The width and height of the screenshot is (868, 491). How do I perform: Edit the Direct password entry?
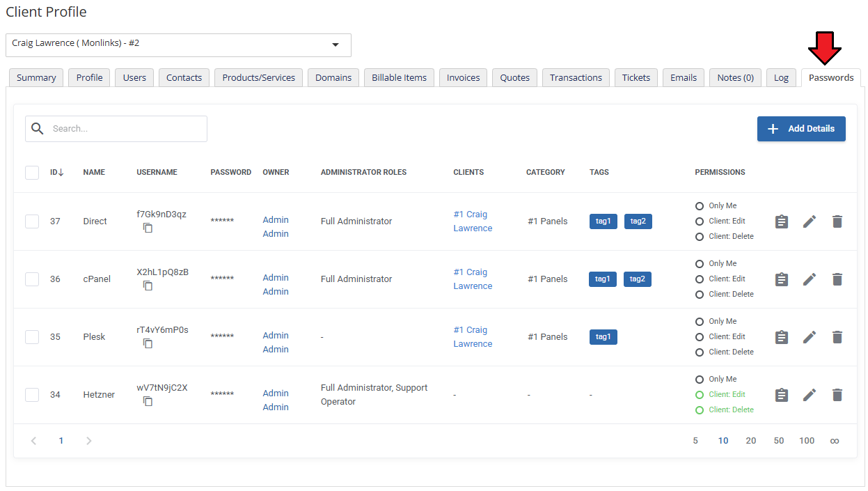[x=809, y=221]
